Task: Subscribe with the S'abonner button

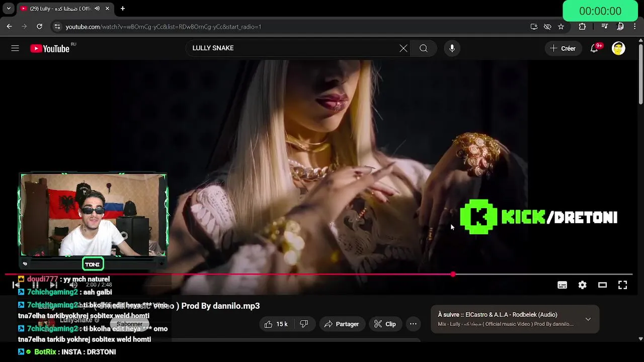Action: [x=129, y=324]
